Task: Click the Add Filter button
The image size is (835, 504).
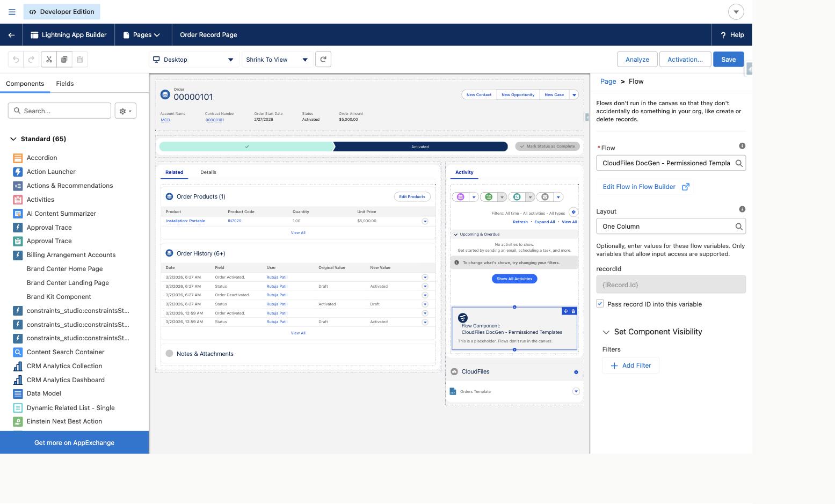Action: pyautogui.click(x=631, y=366)
